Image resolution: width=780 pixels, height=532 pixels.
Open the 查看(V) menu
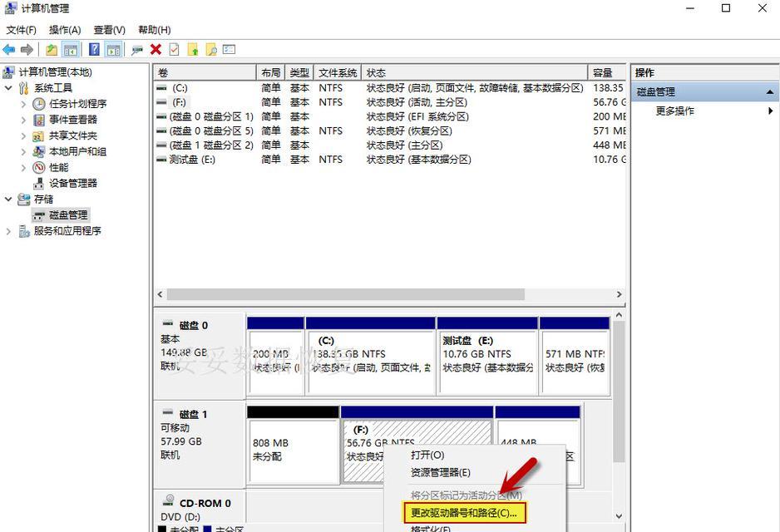click(x=110, y=30)
